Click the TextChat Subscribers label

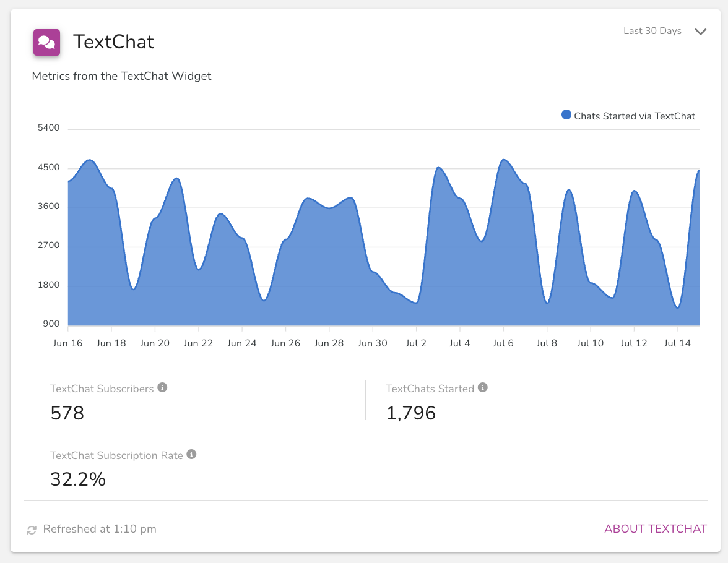pyautogui.click(x=102, y=389)
